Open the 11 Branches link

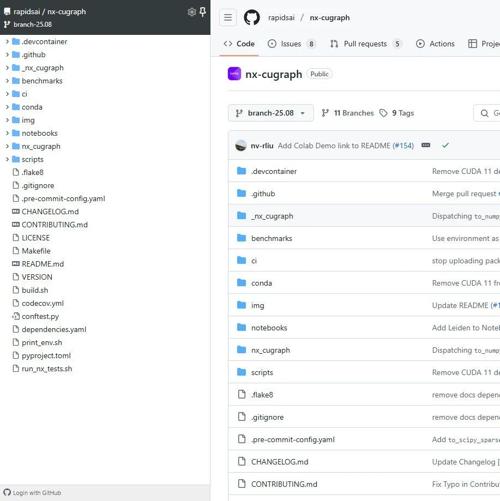click(348, 113)
